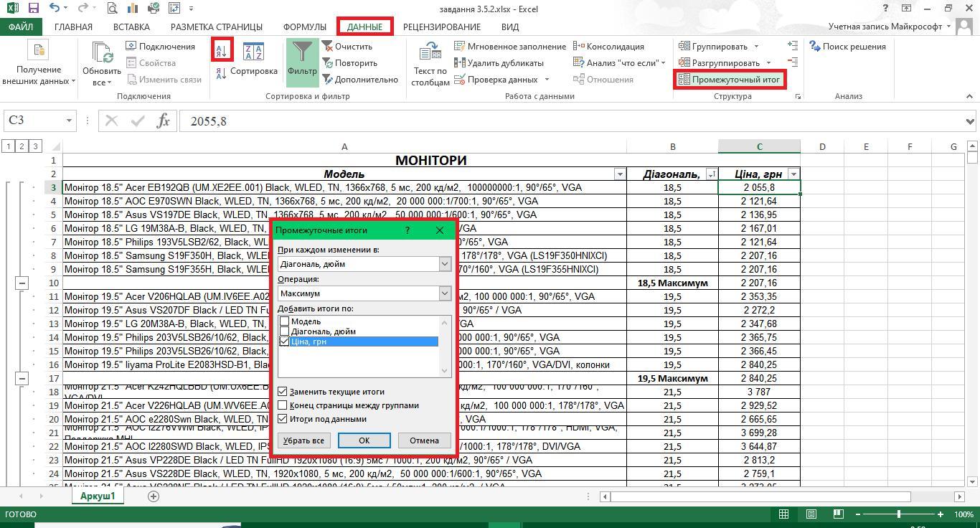Add a new sheet with plus icon
The width and height of the screenshot is (980, 528).
click(x=153, y=496)
